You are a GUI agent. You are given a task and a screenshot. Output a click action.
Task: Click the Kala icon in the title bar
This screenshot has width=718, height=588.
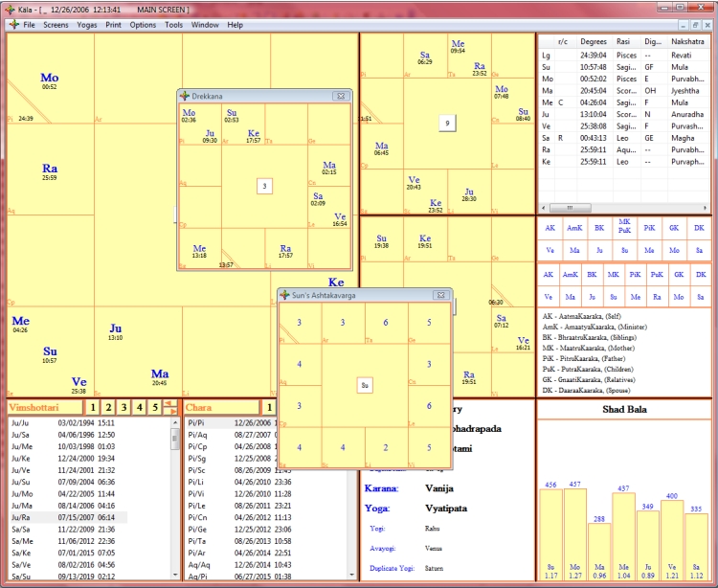click(10, 10)
